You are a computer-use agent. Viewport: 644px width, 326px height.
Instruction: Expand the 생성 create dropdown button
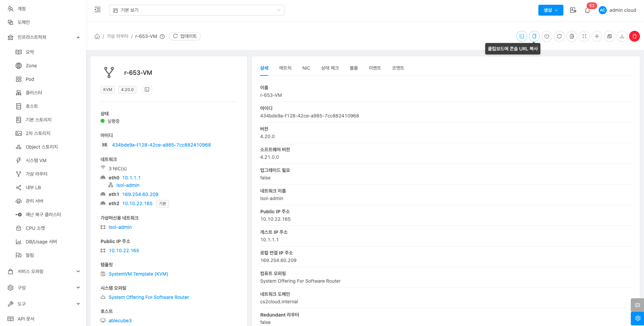coord(551,10)
